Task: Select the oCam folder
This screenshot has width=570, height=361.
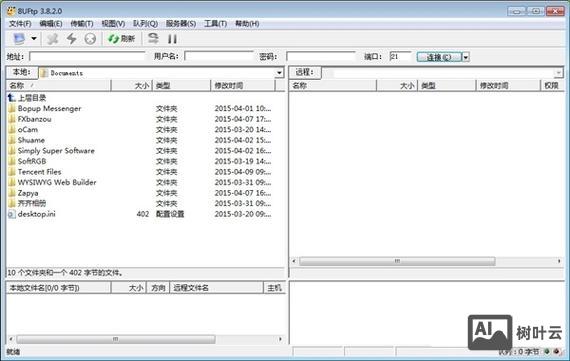Action: coord(28,129)
